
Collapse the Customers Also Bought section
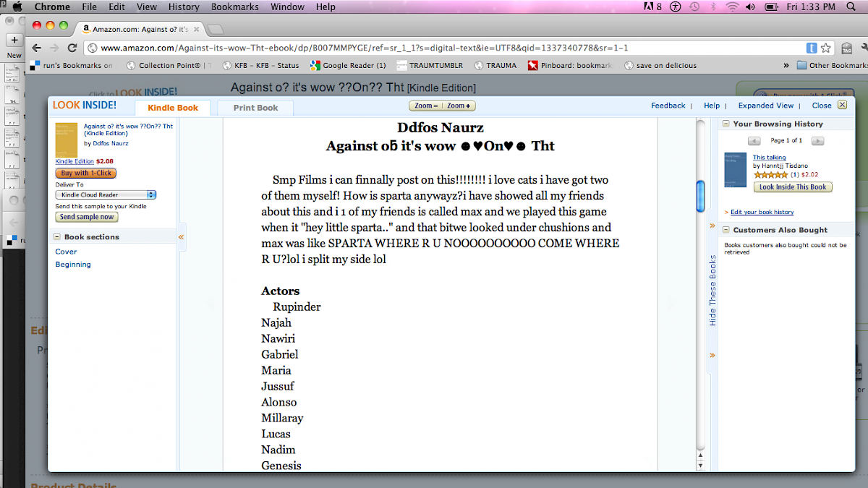(726, 230)
